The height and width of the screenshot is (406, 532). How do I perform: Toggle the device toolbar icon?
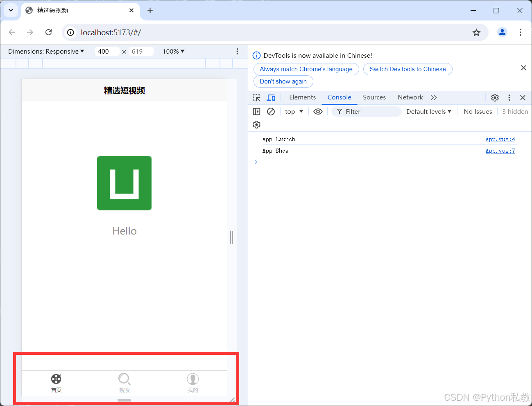[x=271, y=97]
